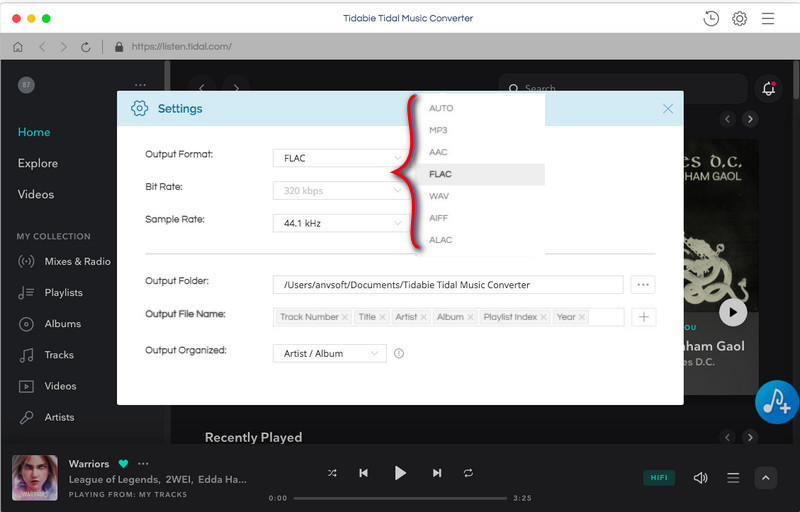800x512 pixels.
Task: Show next Recently Played items
Action: pyautogui.click(x=750, y=438)
